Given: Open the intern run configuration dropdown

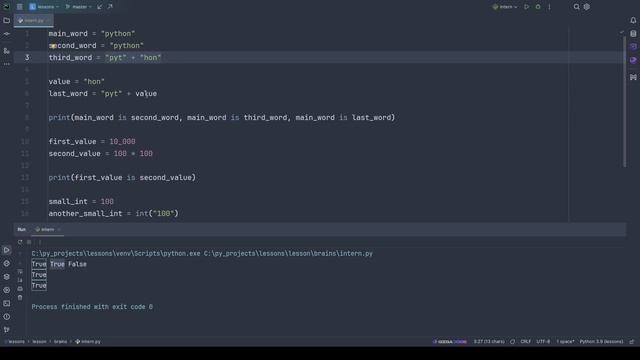Looking at the screenshot, I should coord(505,7).
